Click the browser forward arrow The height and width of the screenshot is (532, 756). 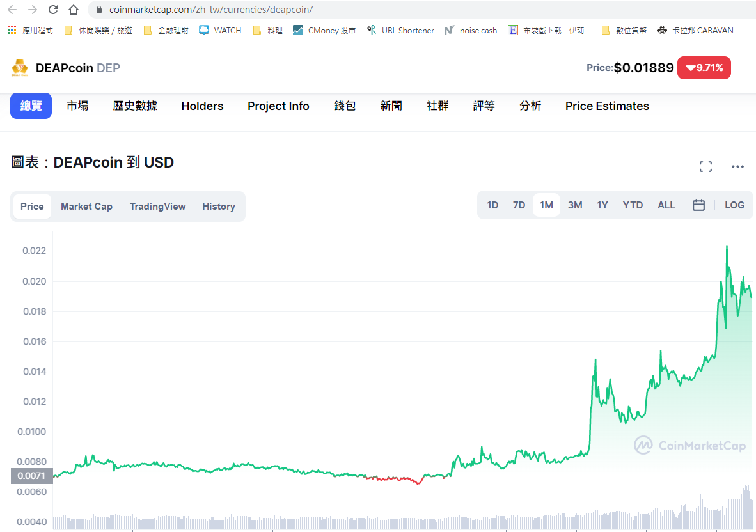33,10
